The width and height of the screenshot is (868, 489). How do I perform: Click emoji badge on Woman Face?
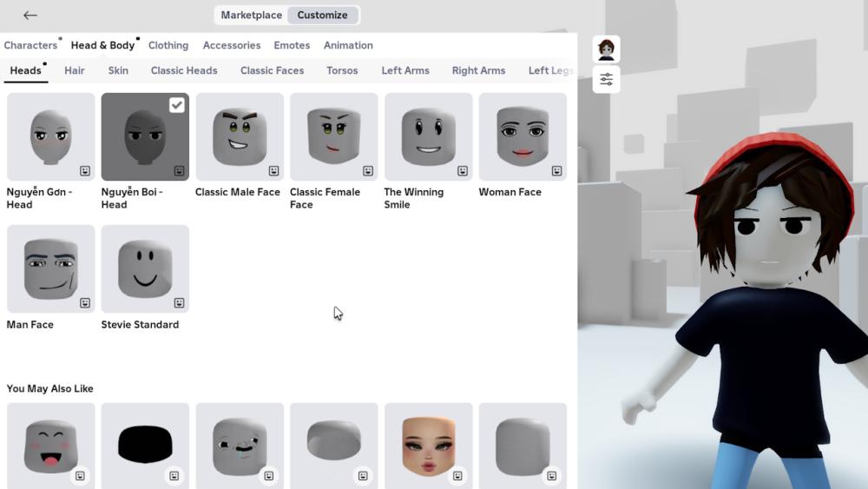(x=557, y=170)
